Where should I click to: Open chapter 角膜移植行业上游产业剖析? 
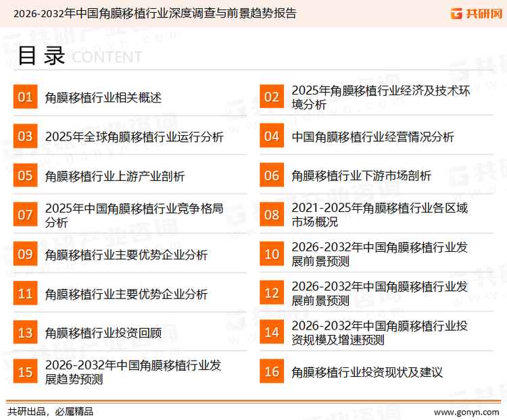pos(115,176)
